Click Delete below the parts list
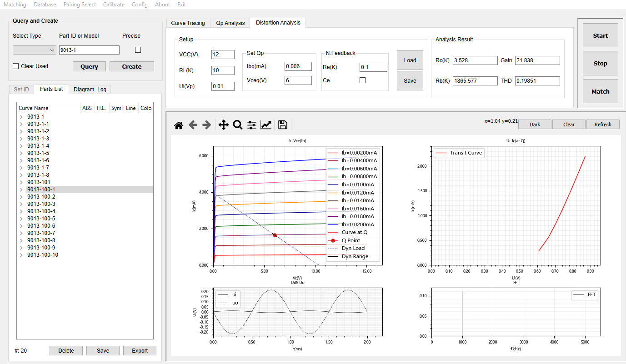626x364 pixels. pyautogui.click(x=66, y=351)
